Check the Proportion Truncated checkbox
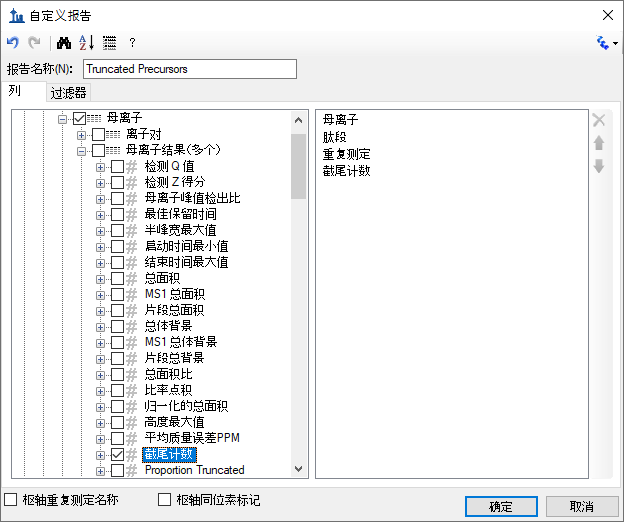The image size is (624, 522). point(117,470)
